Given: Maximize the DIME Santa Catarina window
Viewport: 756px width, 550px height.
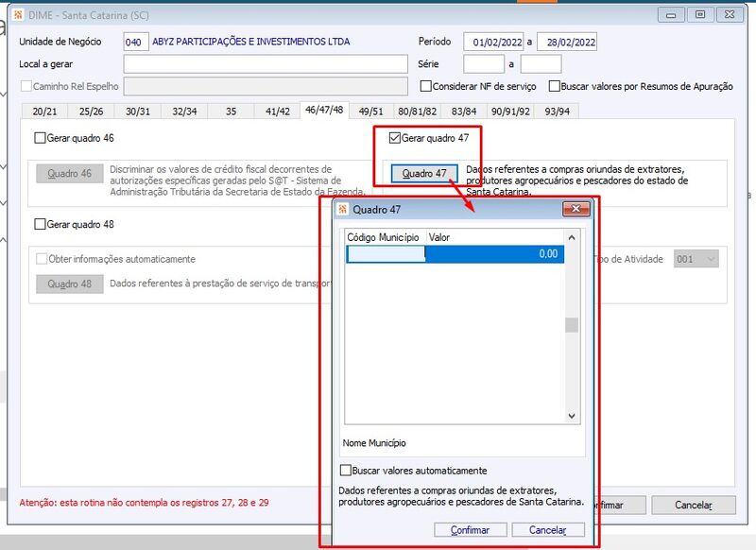Looking at the screenshot, I should point(700,15).
